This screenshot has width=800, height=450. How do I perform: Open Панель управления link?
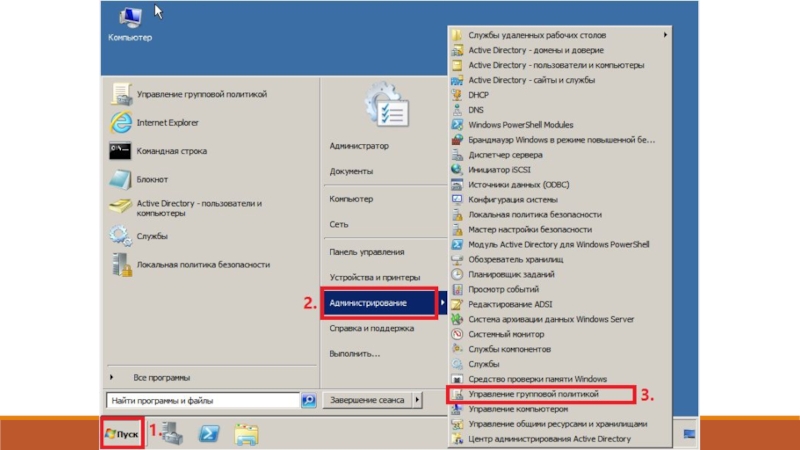pyautogui.click(x=367, y=252)
